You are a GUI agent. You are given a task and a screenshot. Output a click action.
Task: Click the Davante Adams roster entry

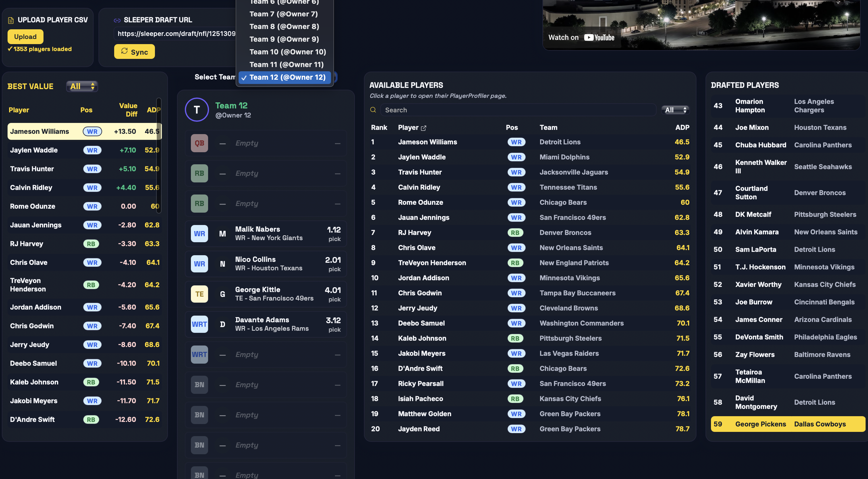266,324
